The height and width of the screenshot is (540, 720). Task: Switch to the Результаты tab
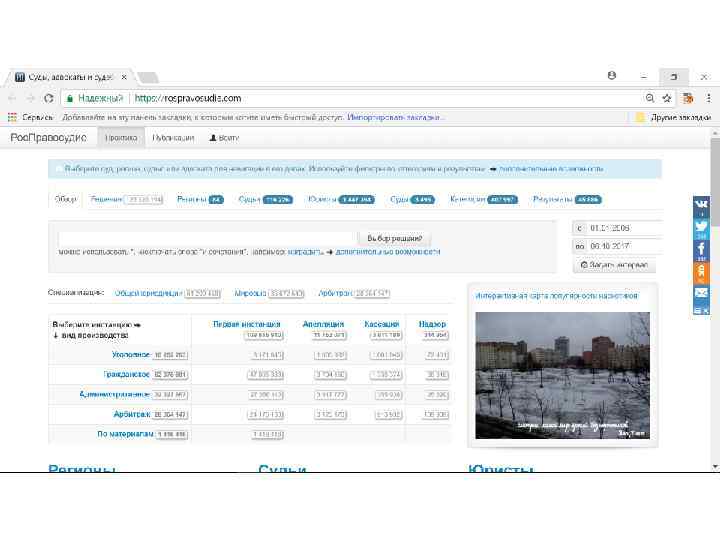point(567,199)
